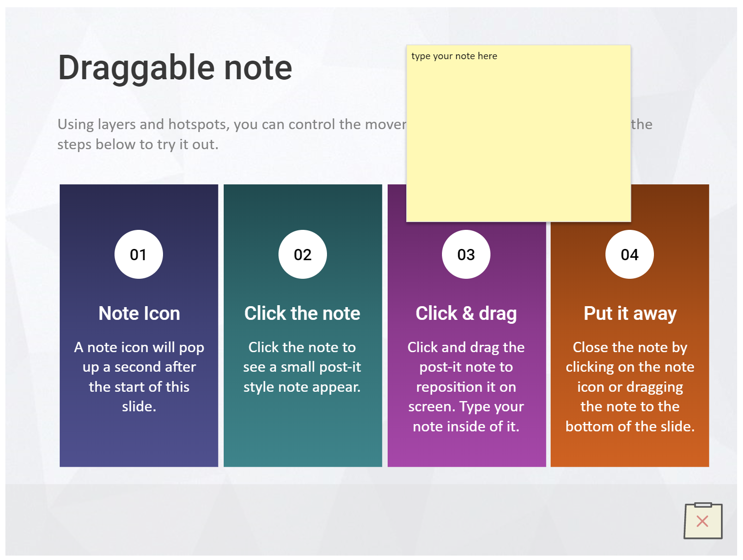743x560 pixels.
Task: Click the circled number 01 badge
Action: 139,254
